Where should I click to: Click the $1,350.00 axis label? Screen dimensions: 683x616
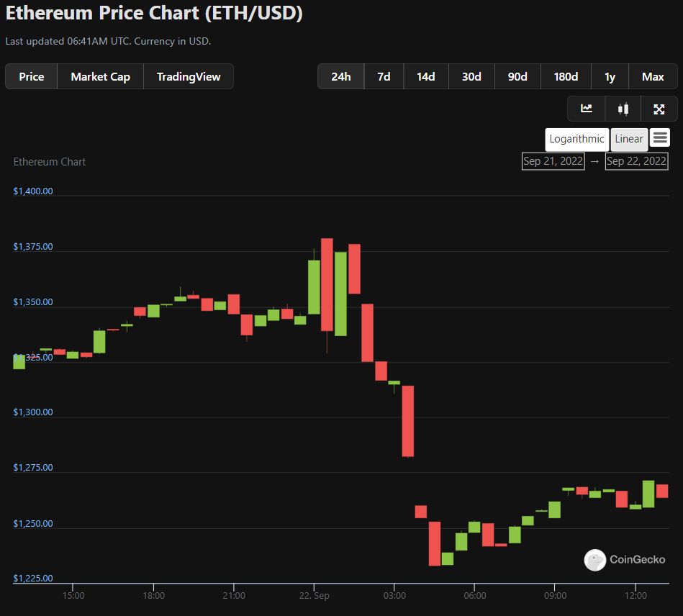tap(33, 302)
